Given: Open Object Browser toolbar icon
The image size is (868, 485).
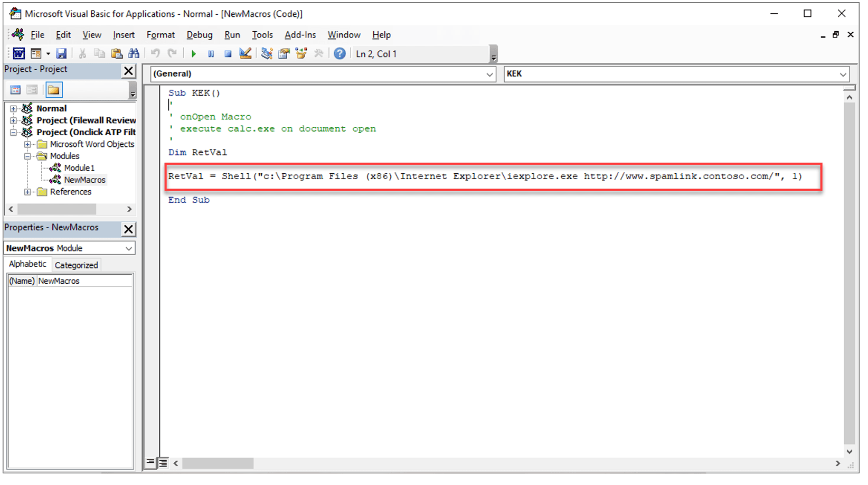Looking at the screenshot, I should (x=301, y=54).
